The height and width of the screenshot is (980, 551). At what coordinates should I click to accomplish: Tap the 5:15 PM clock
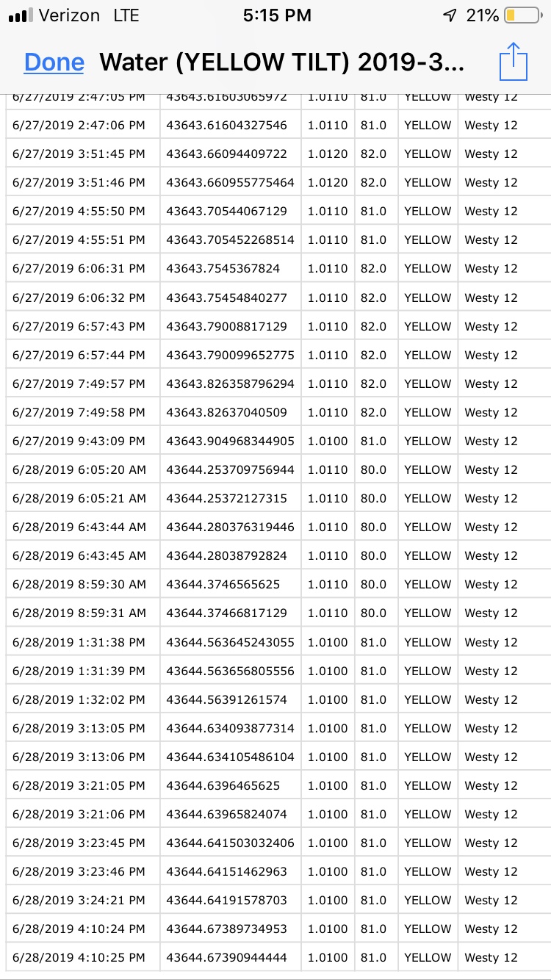(x=277, y=15)
